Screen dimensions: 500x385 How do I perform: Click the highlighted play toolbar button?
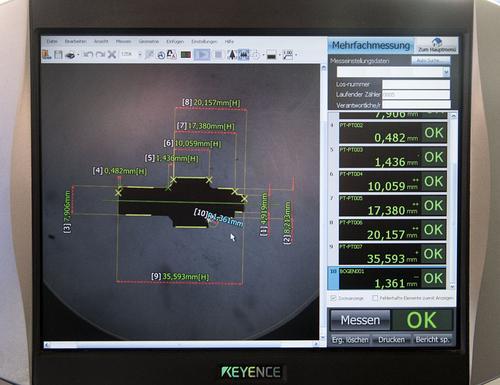tap(202, 54)
